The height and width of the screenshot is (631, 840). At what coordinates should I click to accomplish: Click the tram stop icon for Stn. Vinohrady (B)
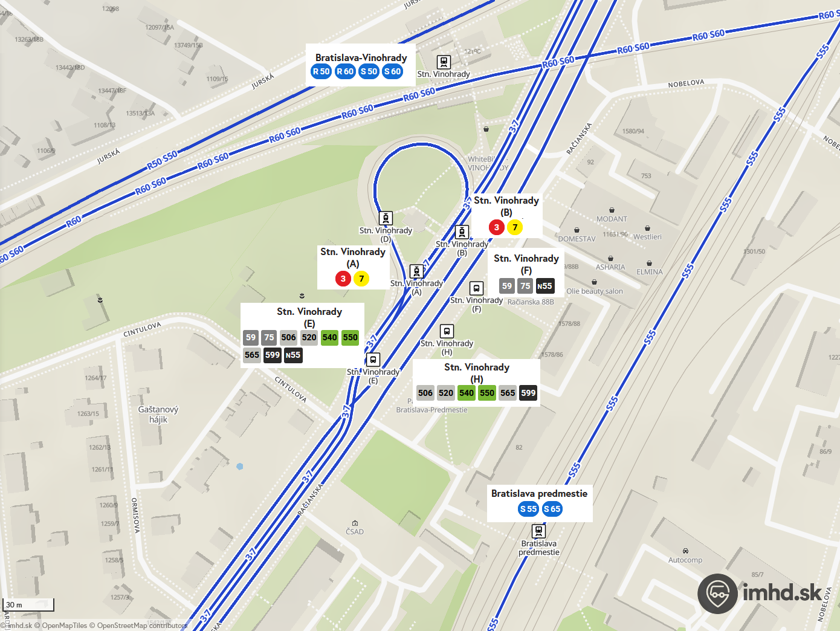coord(462,232)
